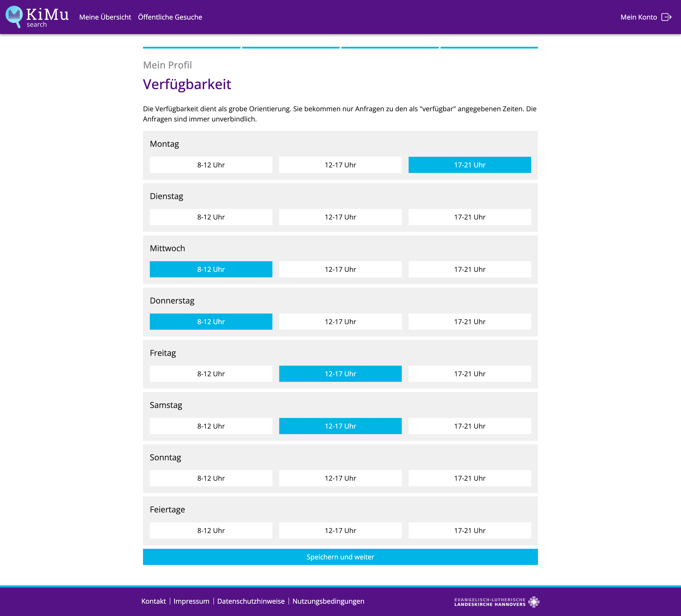
Task: Open Meine Übersicht in the navigation
Action: 105,17
